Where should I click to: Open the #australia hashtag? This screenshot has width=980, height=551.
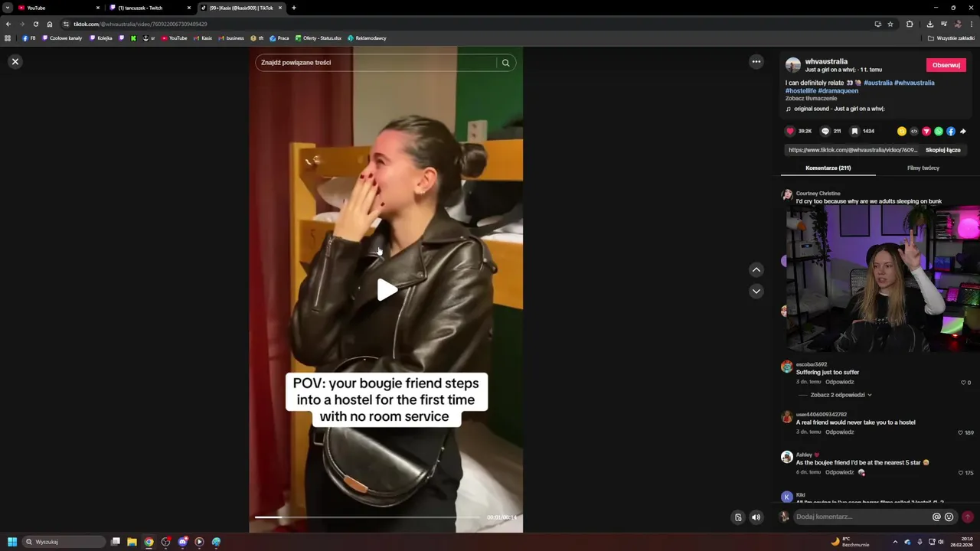(877, 83)
